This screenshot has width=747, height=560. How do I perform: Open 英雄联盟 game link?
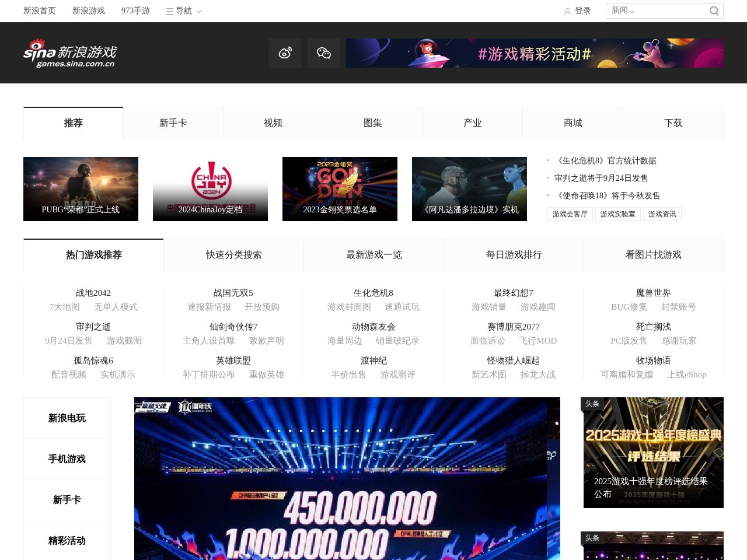click(233, 360)
